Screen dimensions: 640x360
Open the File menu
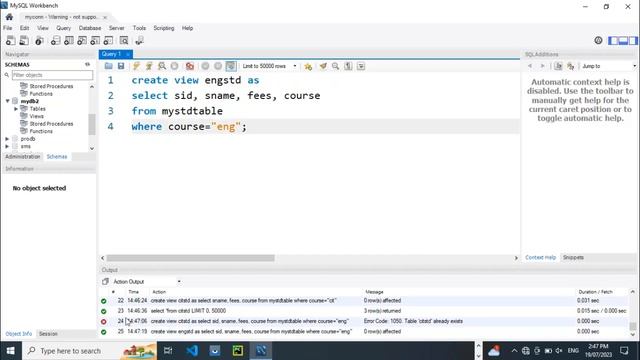coord(8,28)
